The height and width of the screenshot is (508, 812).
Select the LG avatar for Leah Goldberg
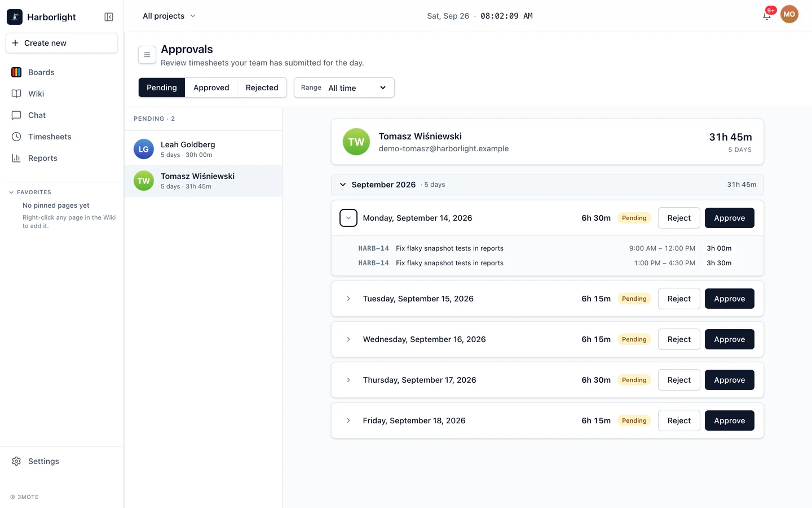[144, 149]
